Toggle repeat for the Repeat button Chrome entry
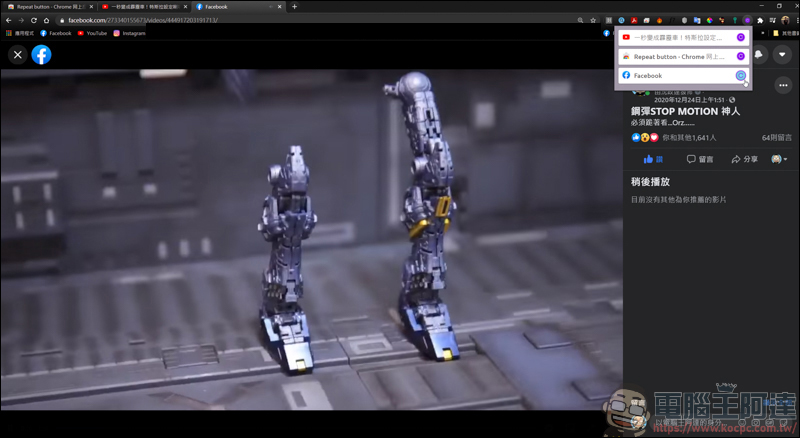Image resolution: width=800 pixels, height=438 pixels. pyautogui.click(x=740, y=56)
